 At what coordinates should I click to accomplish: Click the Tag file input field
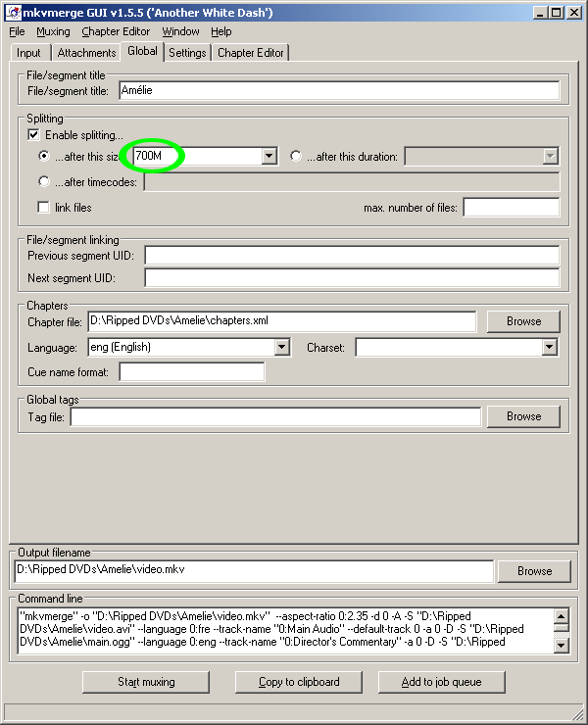pyautogui.click(x=275, y=417)
